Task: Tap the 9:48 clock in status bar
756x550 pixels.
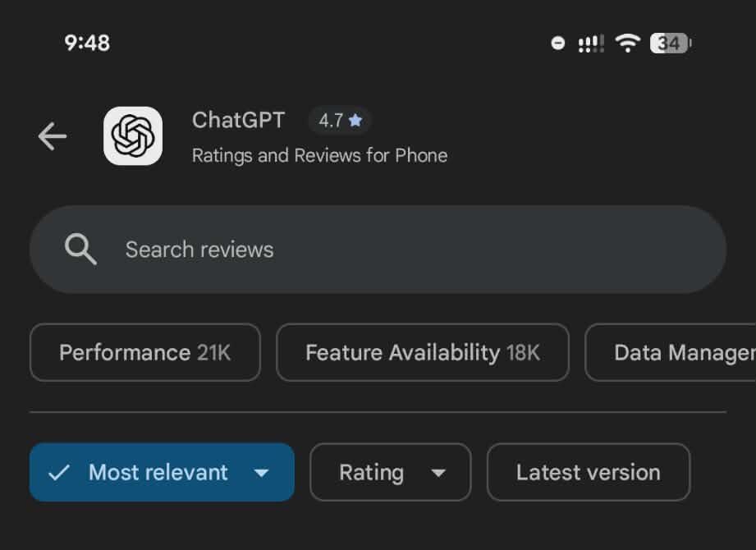Action: click(x=87, y=43)
